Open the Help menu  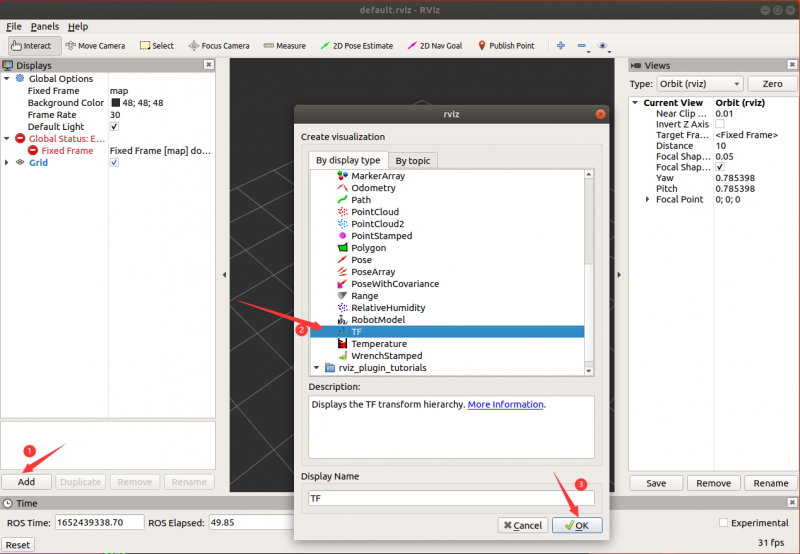click(x=78, y=27)
